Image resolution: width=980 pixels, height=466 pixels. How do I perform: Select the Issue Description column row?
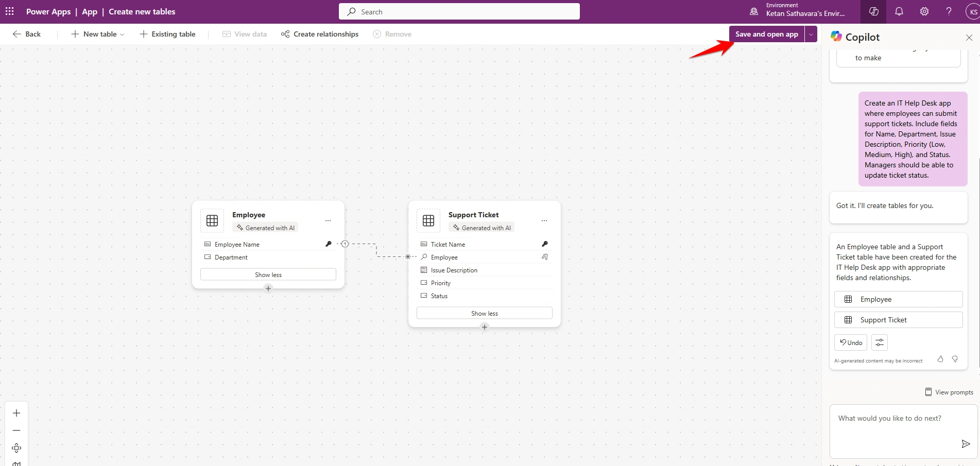pos(485,270)
